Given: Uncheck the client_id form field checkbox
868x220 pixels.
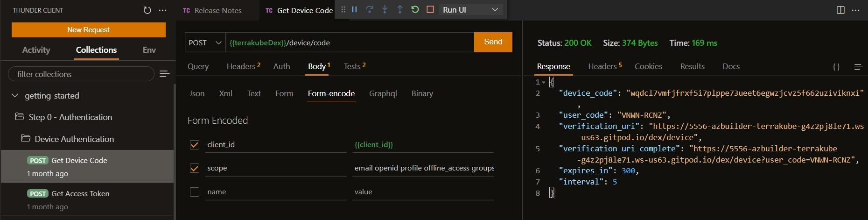Looking at the screenshot, I should click(195, 145).
